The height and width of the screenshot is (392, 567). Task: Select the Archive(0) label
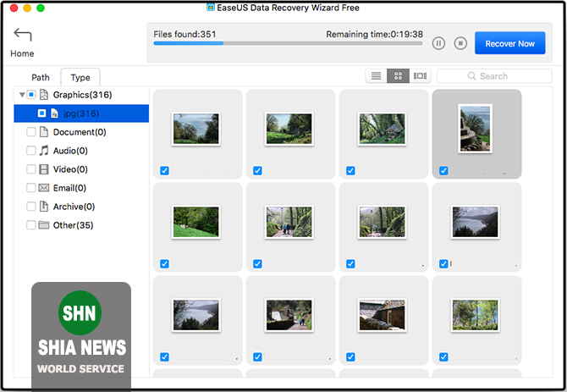point(74,207)
